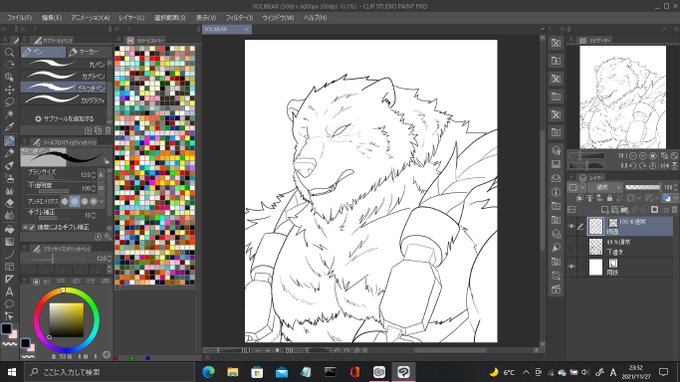Select the Zoom magnifier tool
680x382 pixels.
[9, 52]
